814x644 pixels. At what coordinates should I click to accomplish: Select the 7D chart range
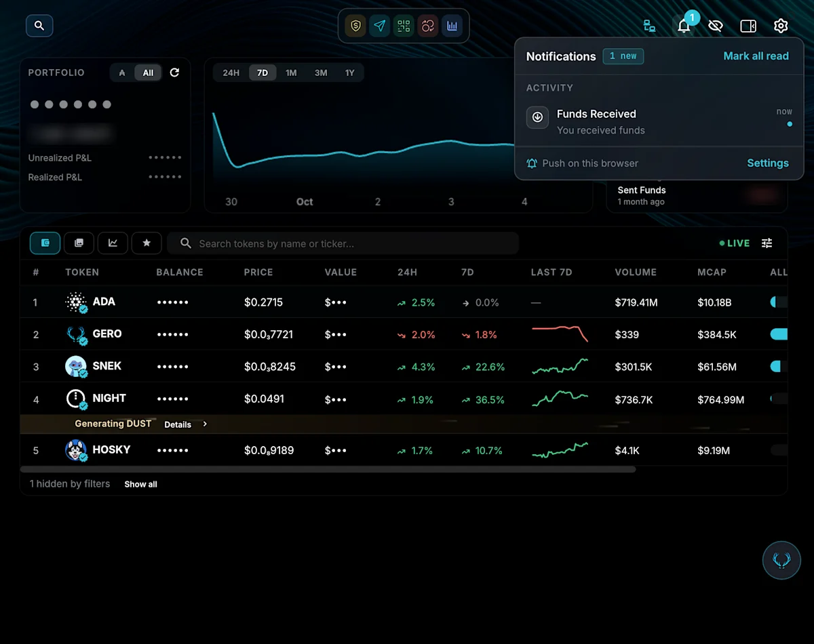coord(263,73)
